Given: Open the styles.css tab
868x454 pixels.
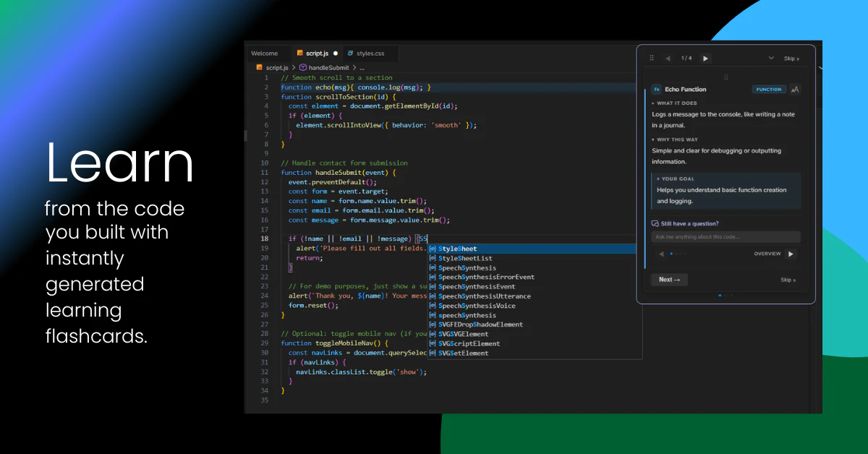Looking at the screenshot, I should pyautogui.click(x=370, y=53).
